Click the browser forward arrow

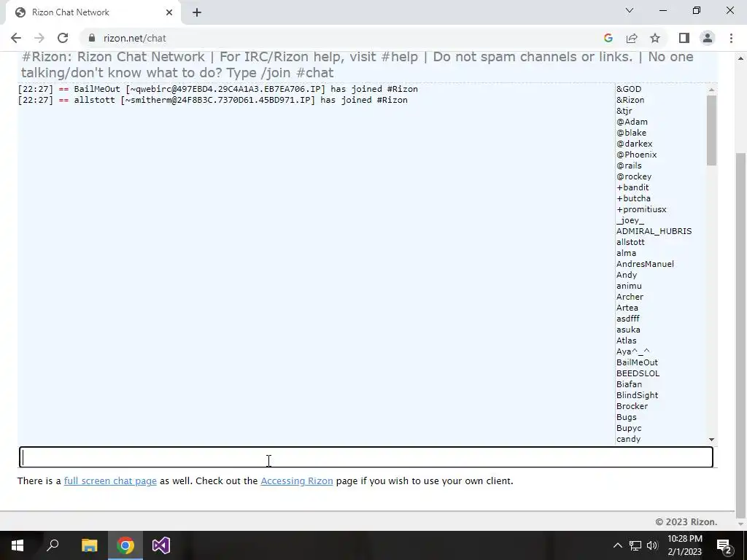(39, 38)
